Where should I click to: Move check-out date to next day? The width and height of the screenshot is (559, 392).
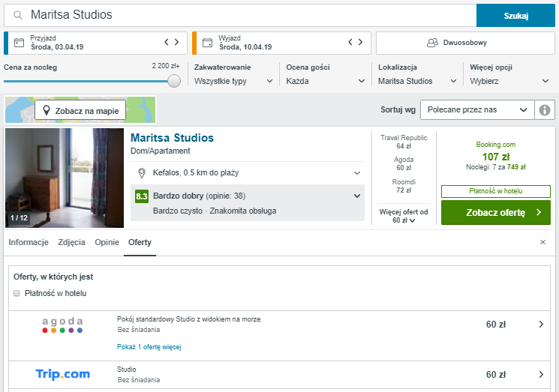point(360,42)
